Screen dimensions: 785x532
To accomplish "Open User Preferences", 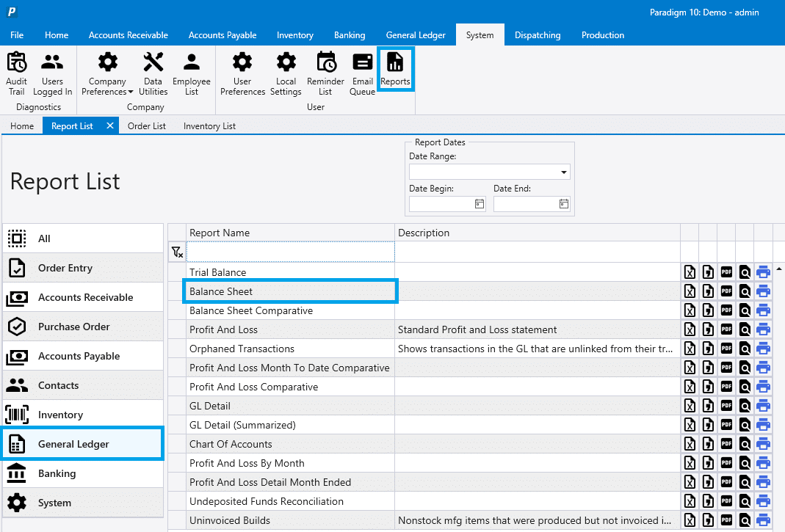I will 242,71.
